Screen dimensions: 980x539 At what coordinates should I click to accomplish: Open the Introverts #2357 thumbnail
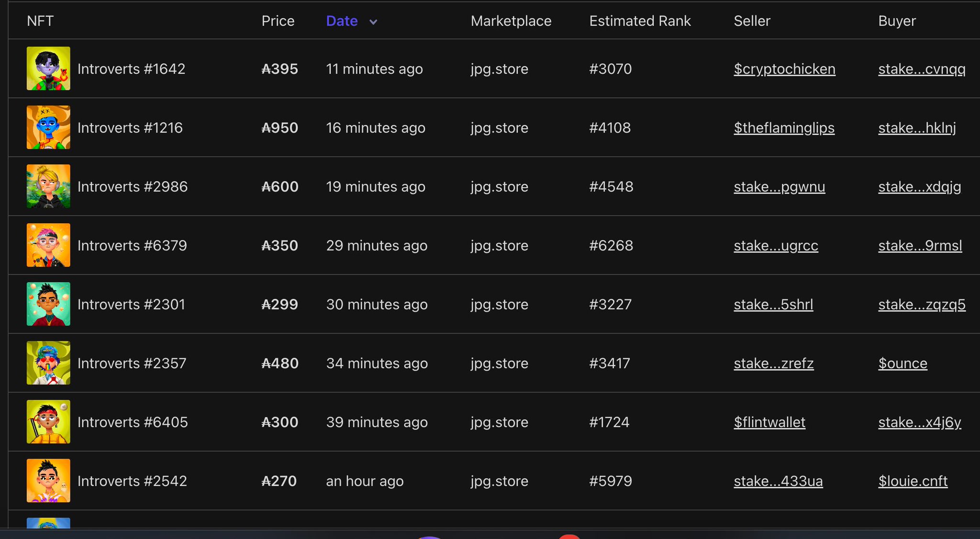coord(48,363)
